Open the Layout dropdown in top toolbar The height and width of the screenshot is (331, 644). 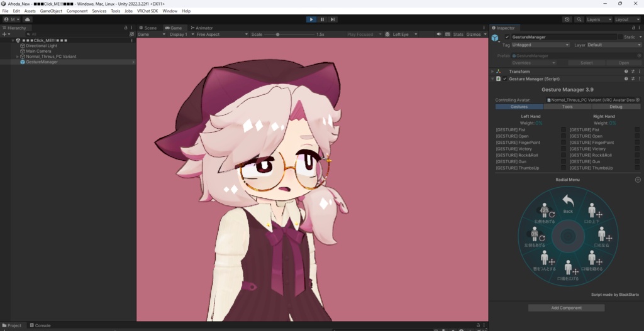(x=627, y=19)
